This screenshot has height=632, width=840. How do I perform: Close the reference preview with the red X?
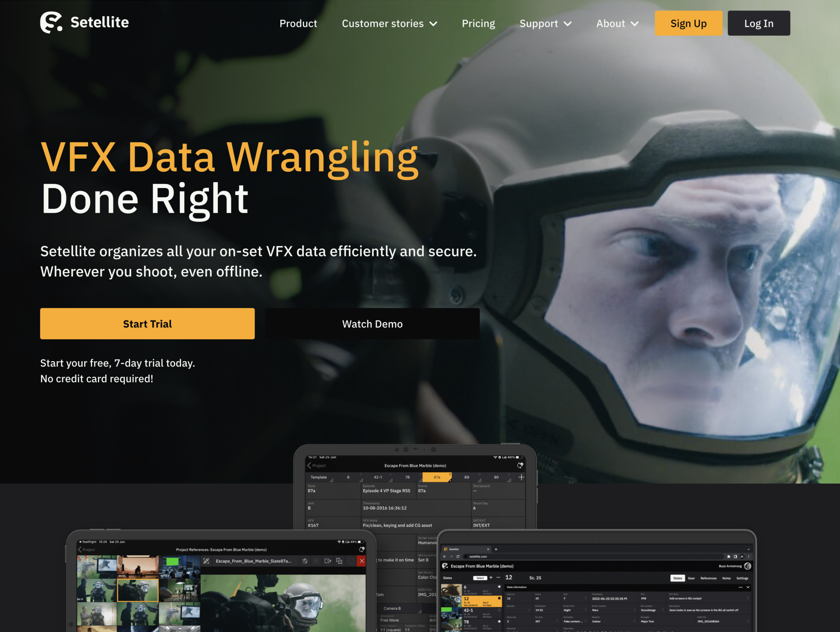[x=362, y=561]
